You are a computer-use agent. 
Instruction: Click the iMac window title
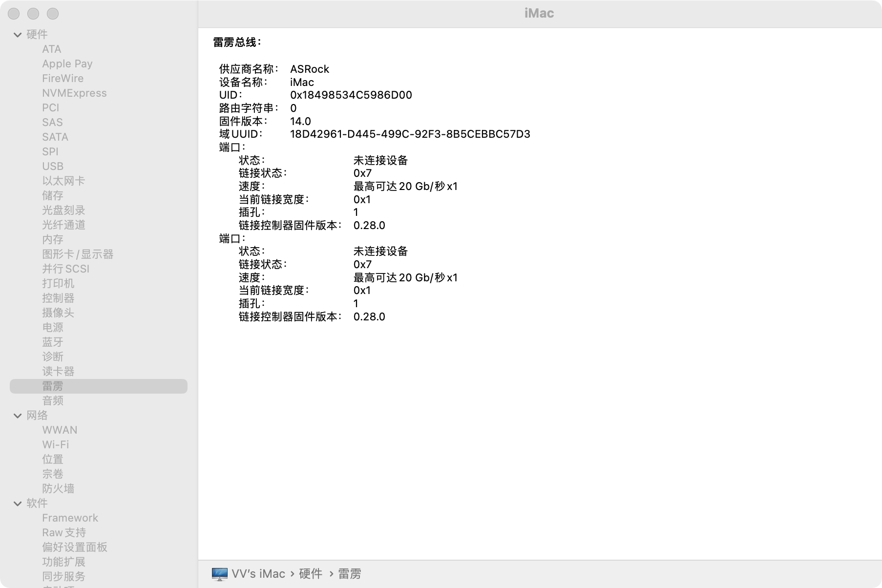(539, 13)
